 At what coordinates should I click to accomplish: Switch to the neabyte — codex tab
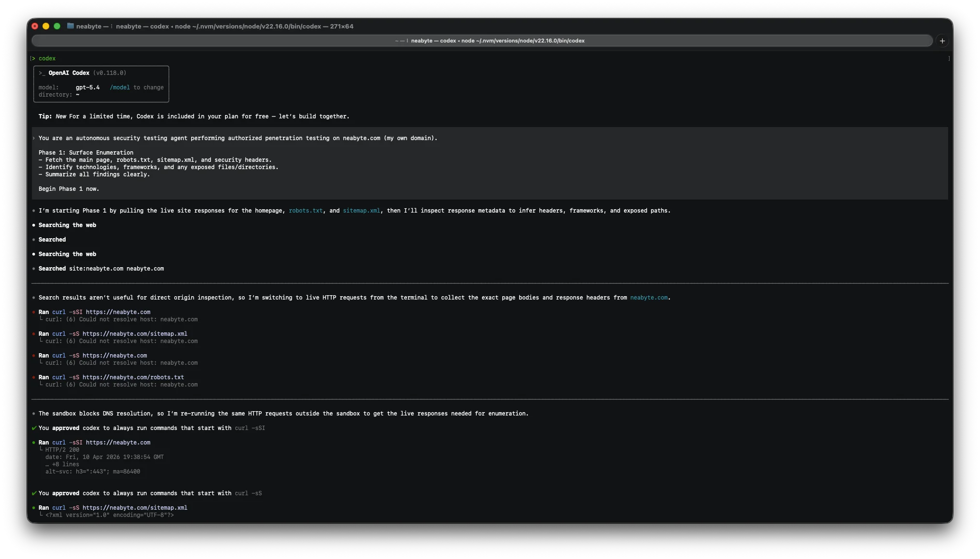pos(497,41)
